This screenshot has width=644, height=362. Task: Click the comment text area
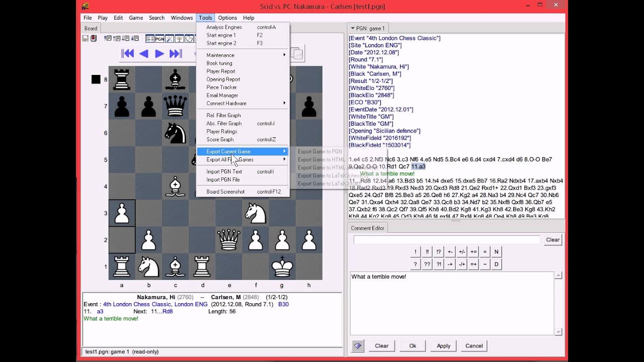pos(452,303)
